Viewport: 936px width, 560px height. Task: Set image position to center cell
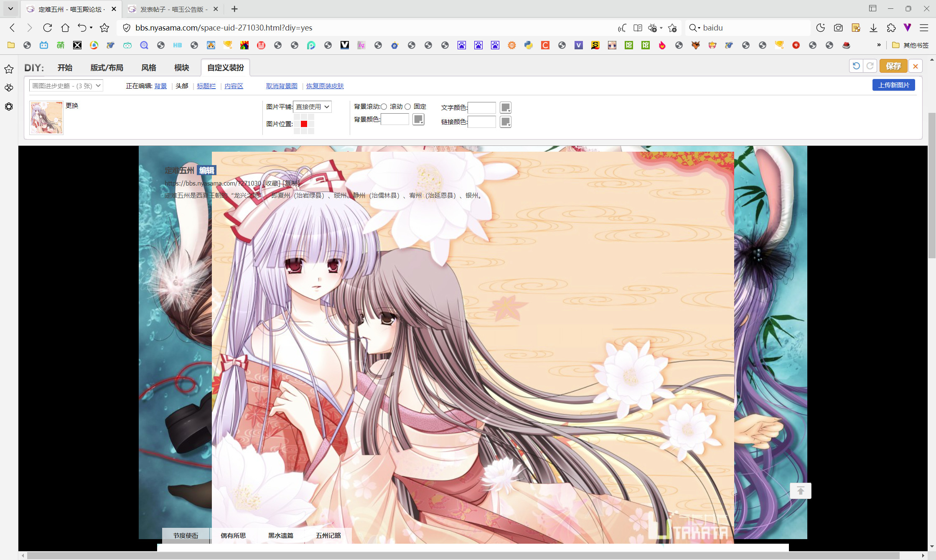coord(304,124)
